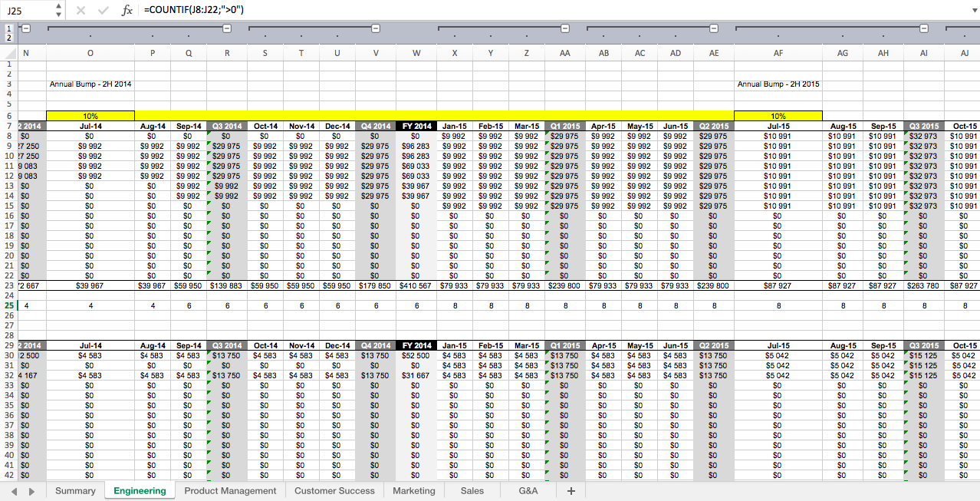Click yellow 10% cell under Annual Bump 2H 2015
The width and height of the screenshot is (980, 501).
coord(778,116)
